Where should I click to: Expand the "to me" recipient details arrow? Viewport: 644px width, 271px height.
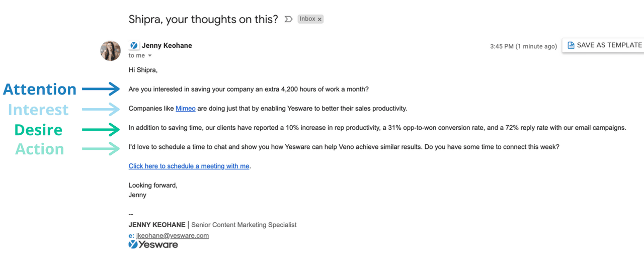pos(149,56)
